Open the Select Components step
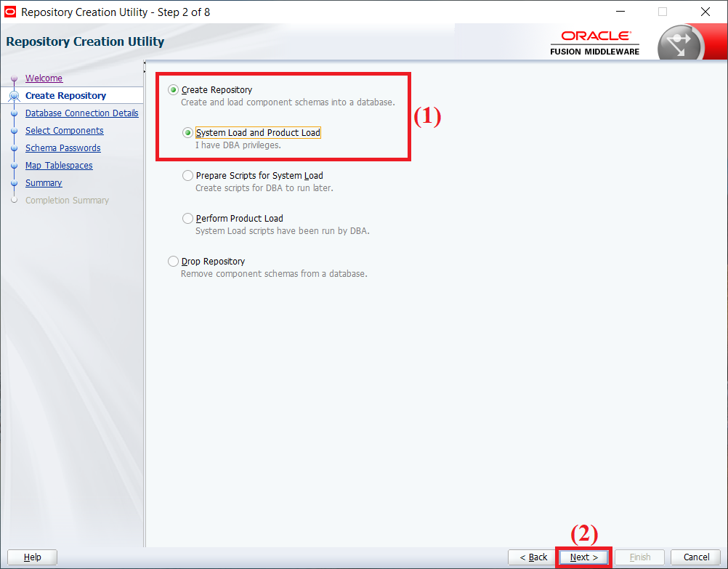The width and height of the screenshot is (728, 569). [x=64, y=131]
